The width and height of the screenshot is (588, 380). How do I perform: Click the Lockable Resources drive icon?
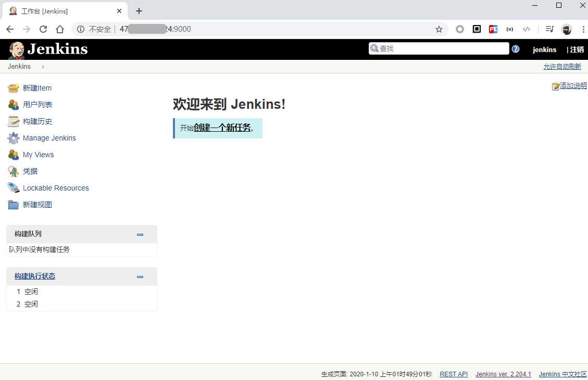(x=13, y=188)
